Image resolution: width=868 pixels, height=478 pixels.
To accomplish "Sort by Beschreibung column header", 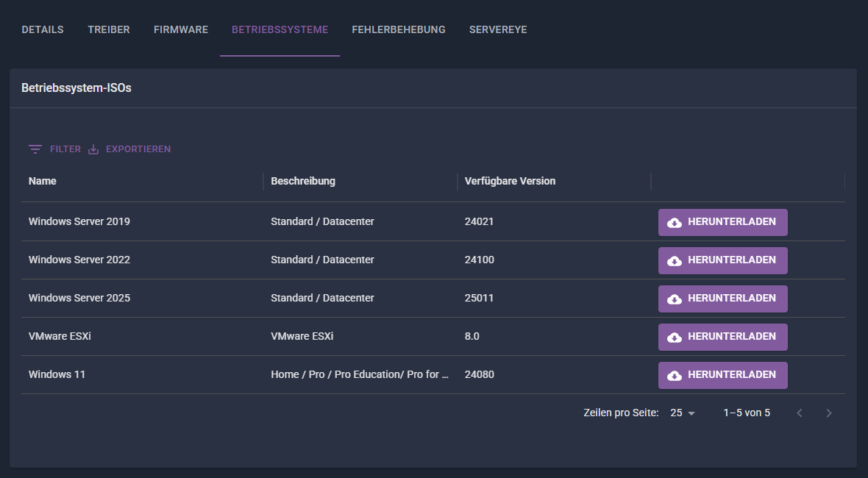I will point(303,181).
